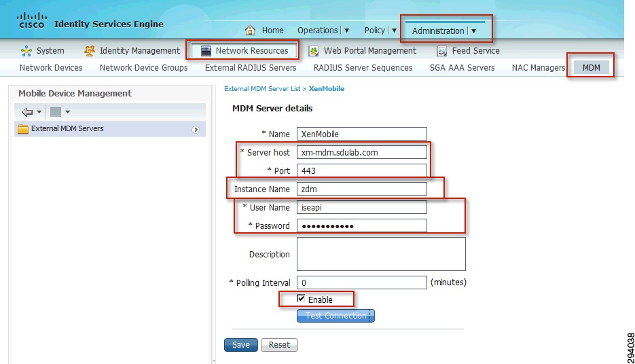Image resolution: width=635 pixels, height=364 pixels.
Task: Open the SGA AAA Servers sub-tab
Action: (462, 68)
